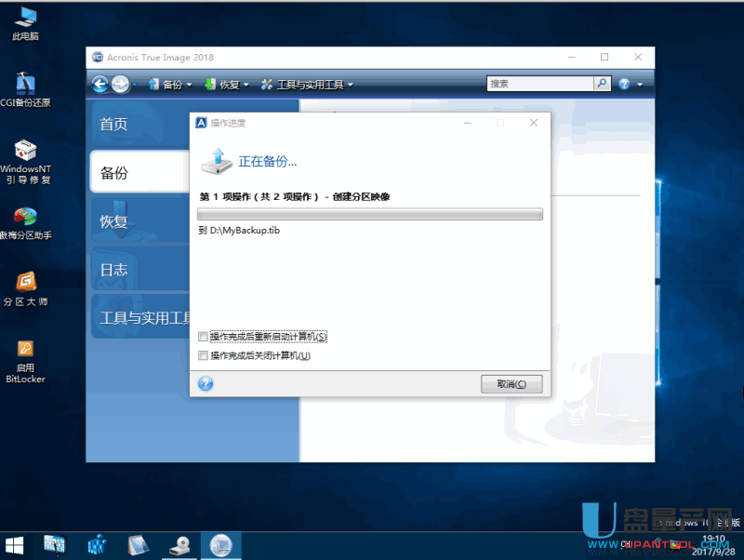
Task: Close the Acronis True Image 2018 window
Action: [x=638, y=57]
